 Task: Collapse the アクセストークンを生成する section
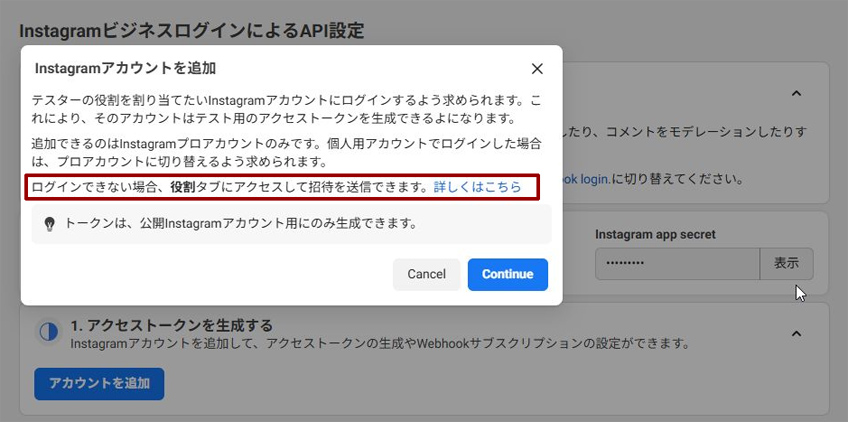[x=796, y=333]
